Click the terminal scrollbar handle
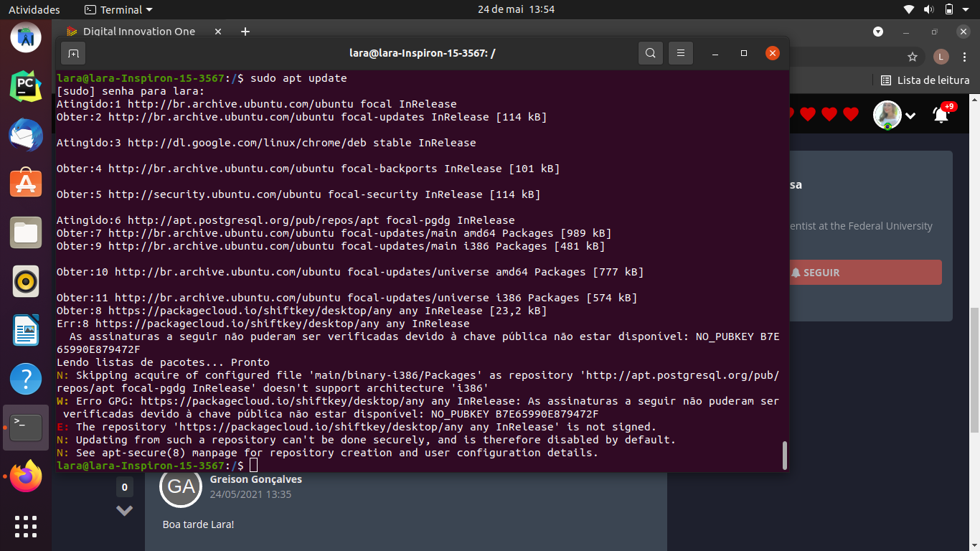This screenshot has width=980, height=551. (x=784, y=455)
